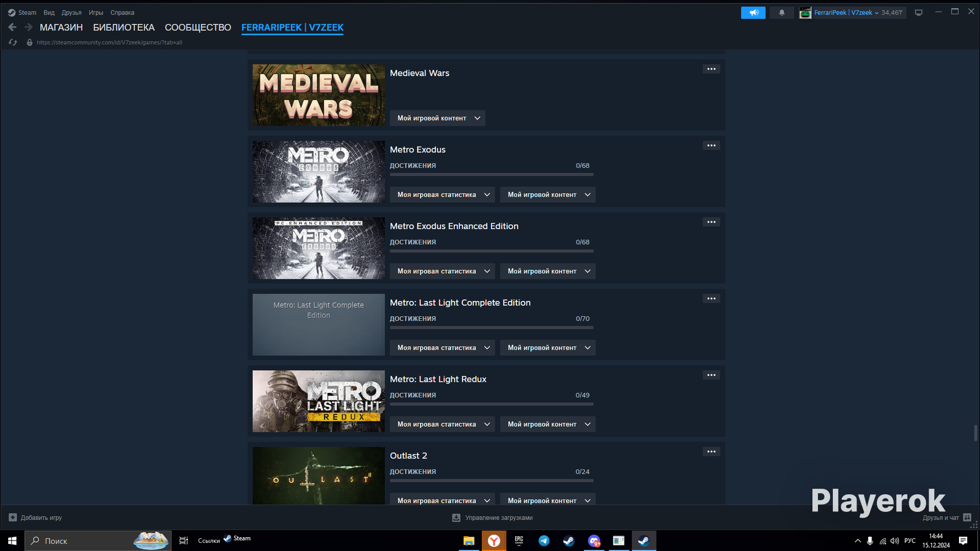Open Discord from the taskbar

point(594,541)
